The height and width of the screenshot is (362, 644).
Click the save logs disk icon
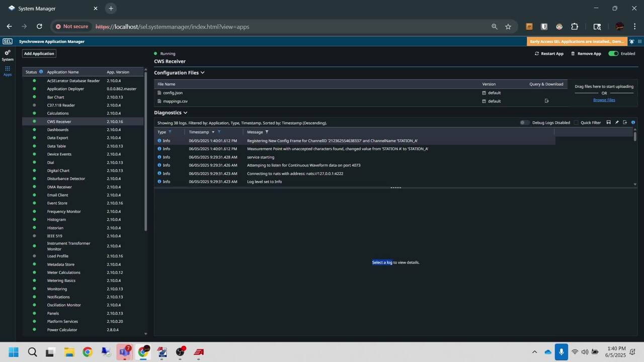tap(609, 122)
